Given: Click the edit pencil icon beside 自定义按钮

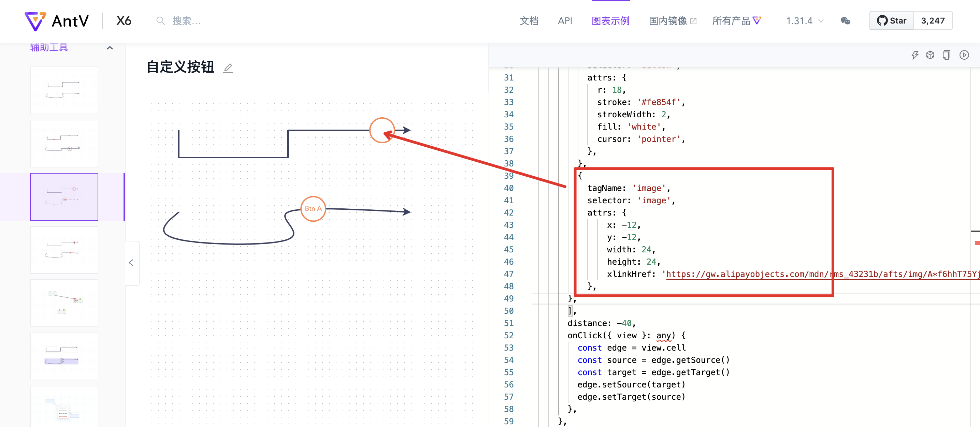Looking at the screenshot, I should (x=228, y=68).
